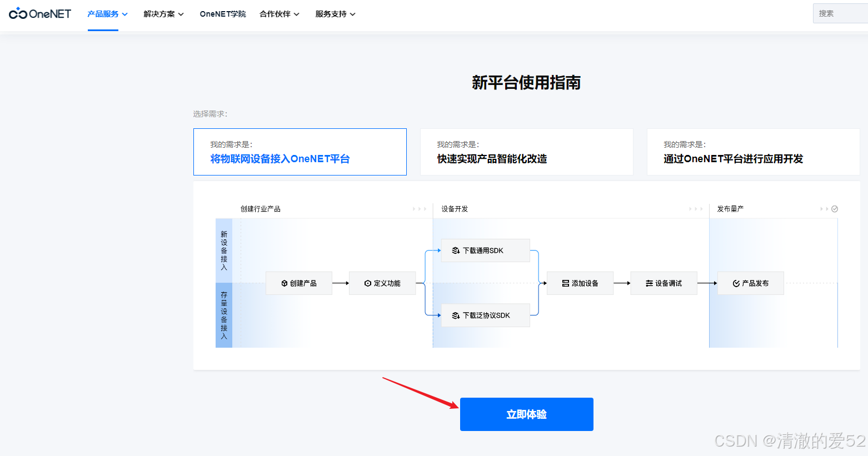The image size is (868, 456).
Task: Click the hexagon icon on 定义功能
Action: click(x=368, y=283)
